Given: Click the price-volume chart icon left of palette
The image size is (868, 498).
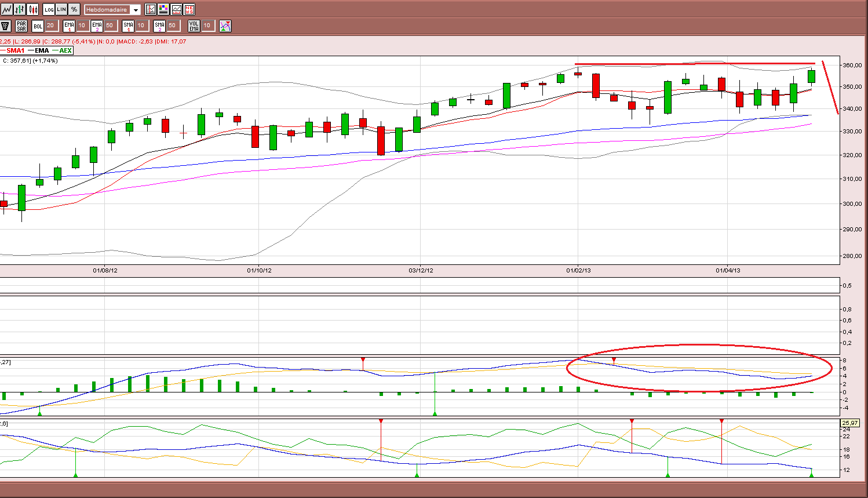Looking at the screenshot, I should 151,9.
